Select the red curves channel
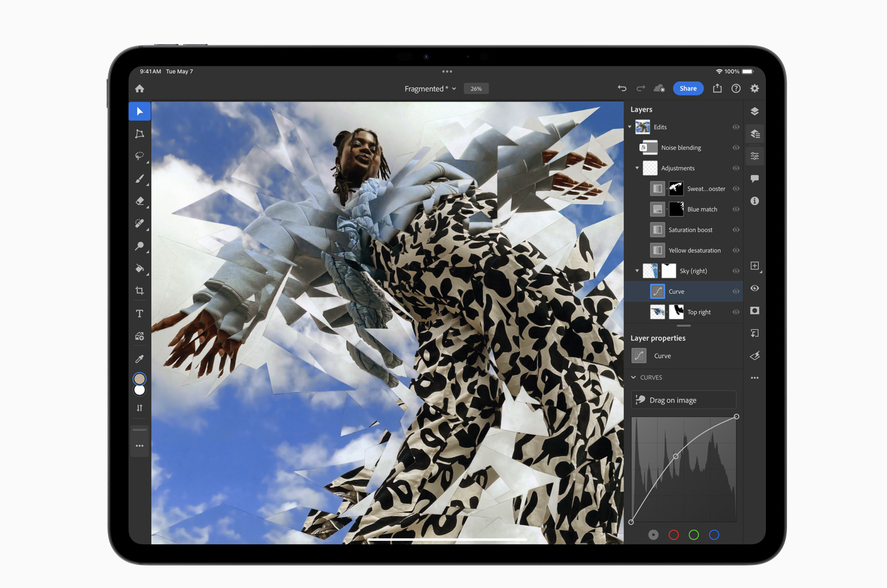Screen dimensions: 887x588 click(x=673, y=535)
